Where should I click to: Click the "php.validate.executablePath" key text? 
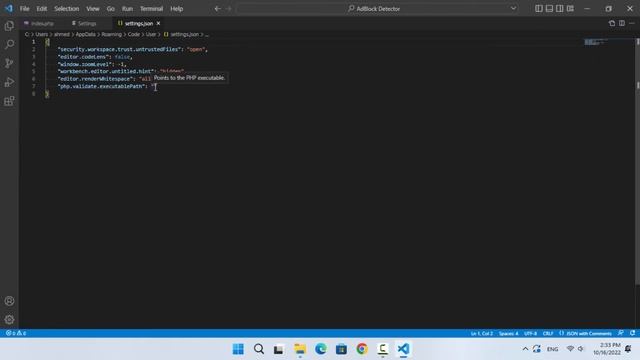(x=102, y=86)
